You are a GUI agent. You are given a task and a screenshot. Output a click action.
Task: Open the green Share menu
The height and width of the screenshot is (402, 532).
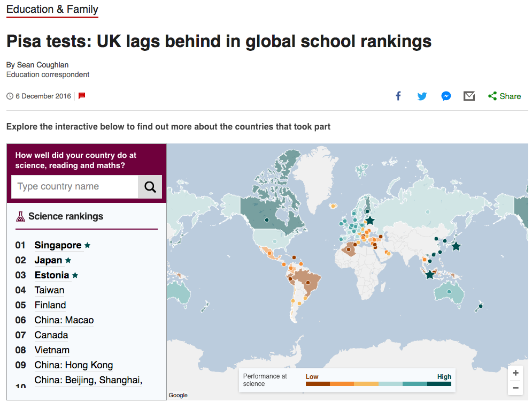click(x=504, y=96)
